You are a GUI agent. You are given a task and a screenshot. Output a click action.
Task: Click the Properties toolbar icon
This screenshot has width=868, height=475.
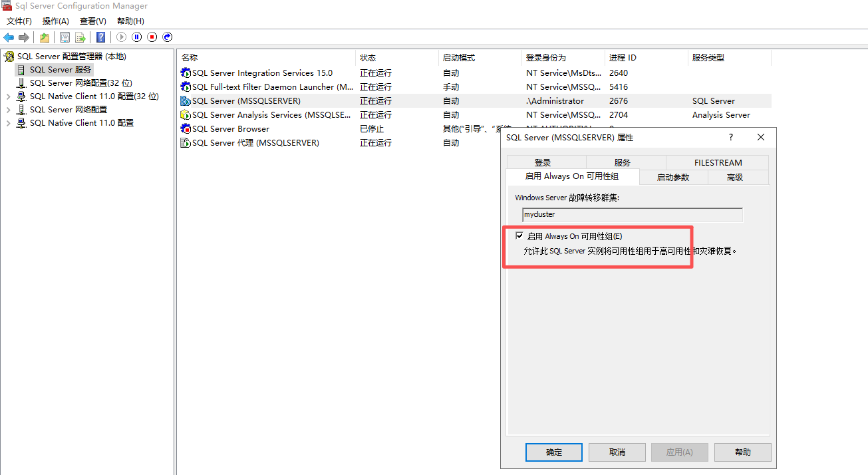coord(65,37)
